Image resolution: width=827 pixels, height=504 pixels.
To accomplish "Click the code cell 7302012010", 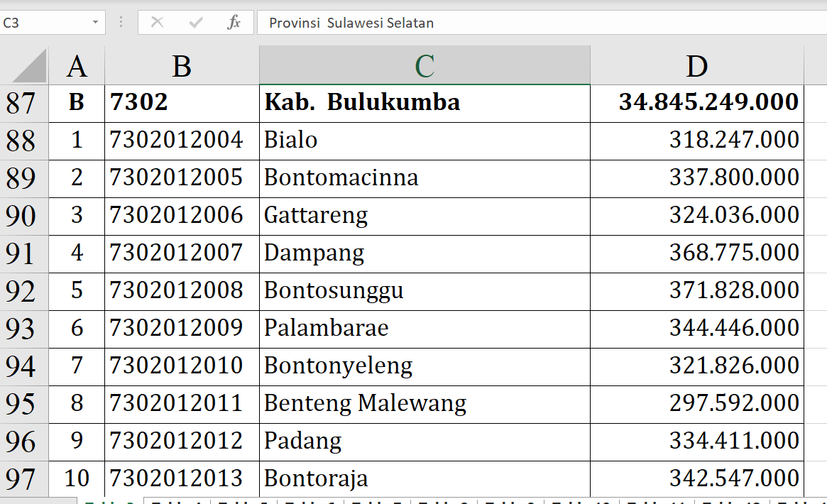I will [182, 366].
